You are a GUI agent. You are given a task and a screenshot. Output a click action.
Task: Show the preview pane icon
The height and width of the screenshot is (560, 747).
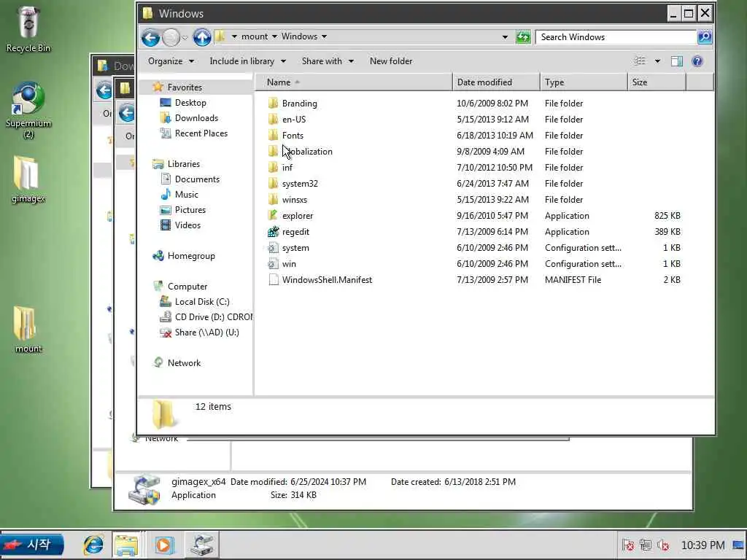click(676, 61)
